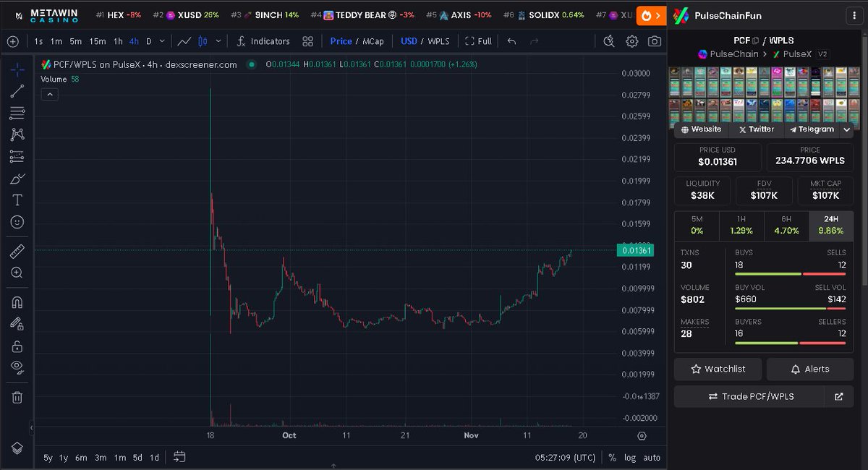
Task: Open the forecasting and measurement tools
Action: click(x=17, y=156)
